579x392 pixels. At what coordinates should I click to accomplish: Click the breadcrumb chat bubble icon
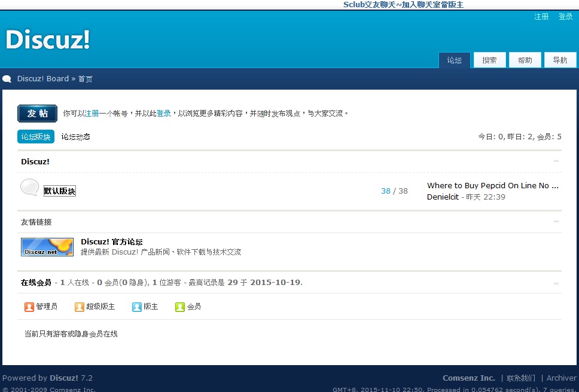(x=7, y=79)
